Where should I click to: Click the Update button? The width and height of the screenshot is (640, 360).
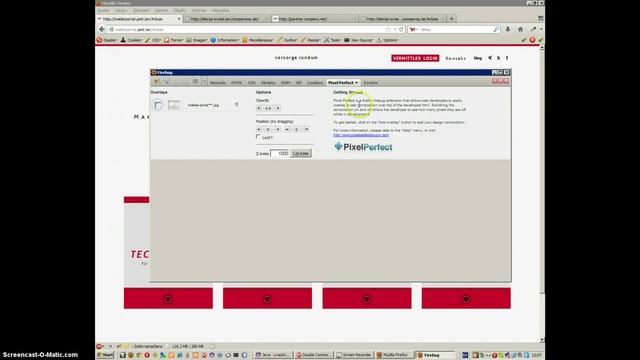(301, 153)
